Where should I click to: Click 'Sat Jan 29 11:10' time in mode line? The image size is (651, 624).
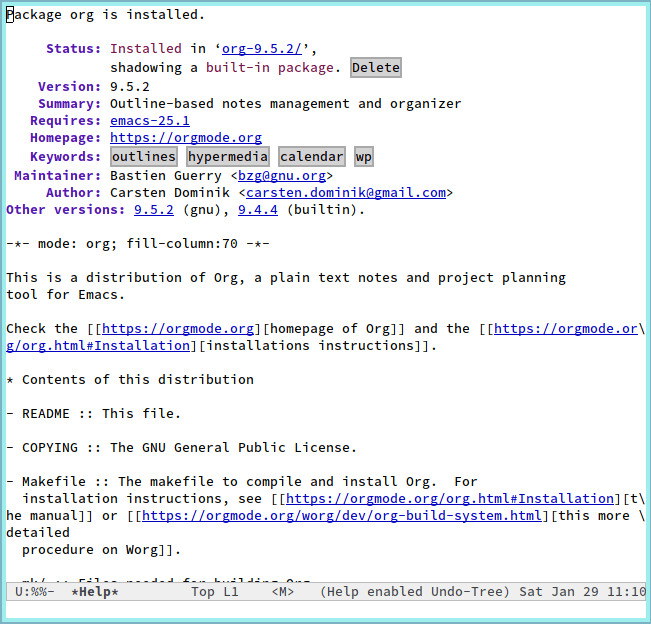click(x=582, y=592)
